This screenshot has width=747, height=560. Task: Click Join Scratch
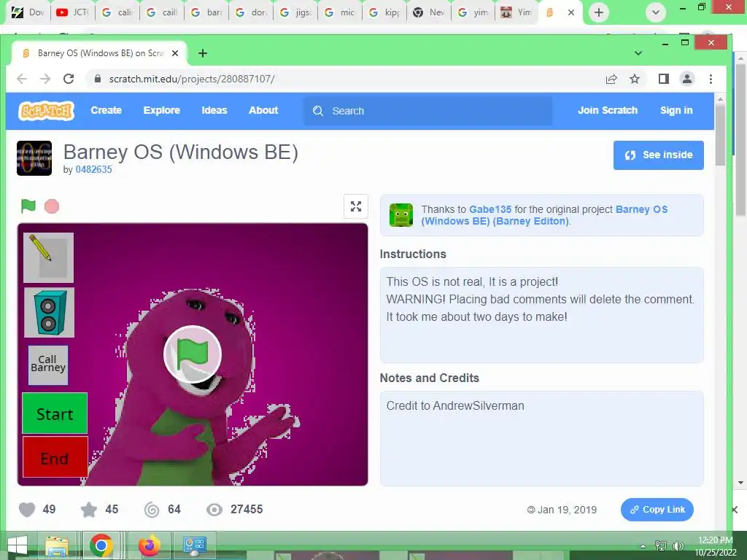coord(608,111)
